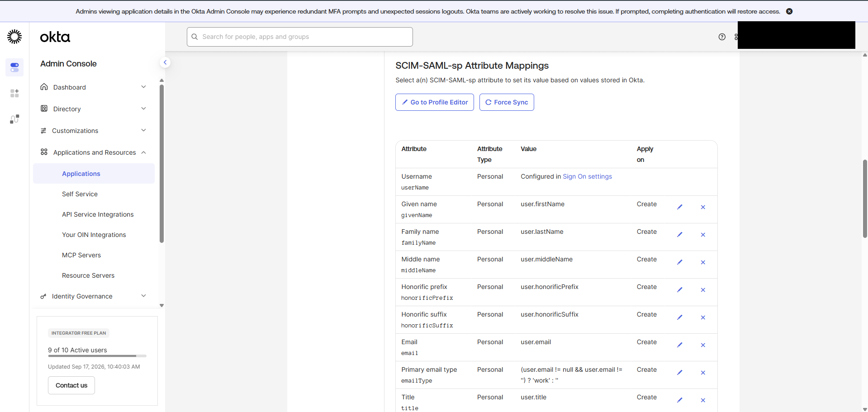Delete the Middle name mapping
This screenshot has height=412, width=868.
[703, 262]
